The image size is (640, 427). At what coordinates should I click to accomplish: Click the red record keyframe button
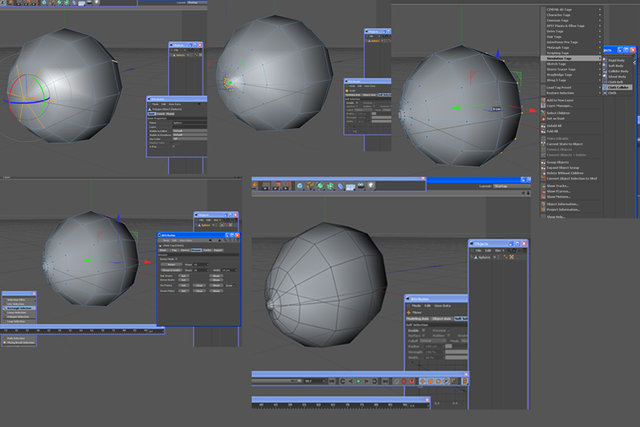coord(404,381)
